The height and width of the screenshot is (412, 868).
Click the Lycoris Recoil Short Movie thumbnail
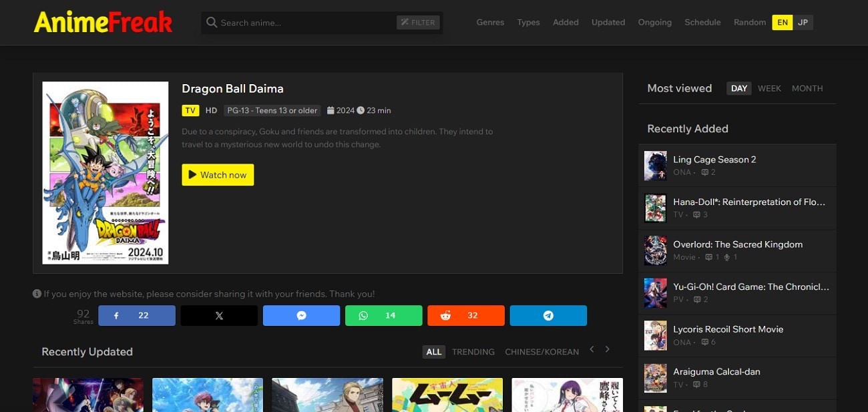click(x=655, y=335)
